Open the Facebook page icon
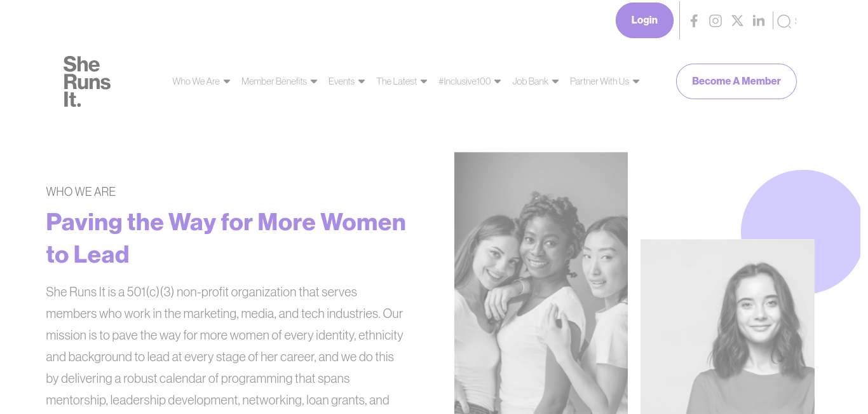Image resolution: width=868 pixels, height=414 pixels. [694, 21]
